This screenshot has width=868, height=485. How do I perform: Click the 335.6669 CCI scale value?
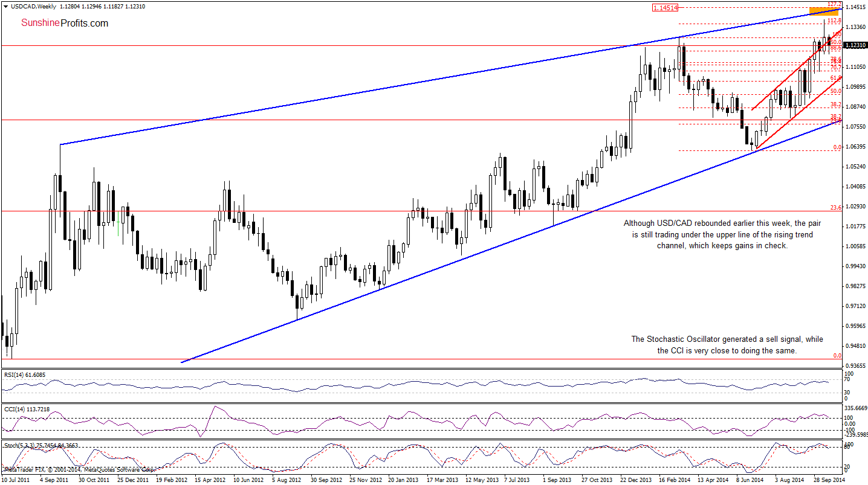click(855, 408)
